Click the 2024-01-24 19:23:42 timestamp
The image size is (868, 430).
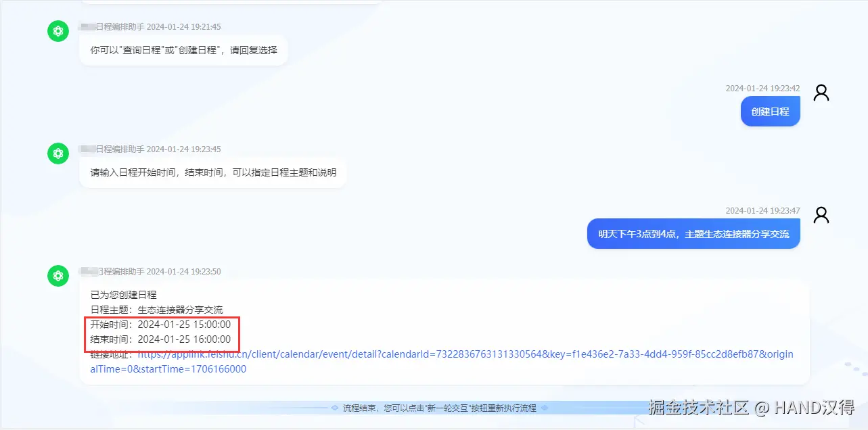click(762, 89)
